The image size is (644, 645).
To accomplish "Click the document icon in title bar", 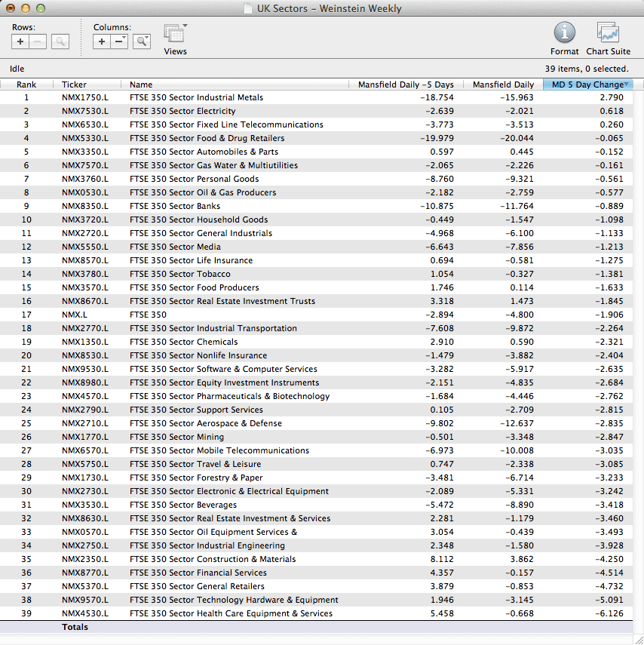I will coord(248,9).
